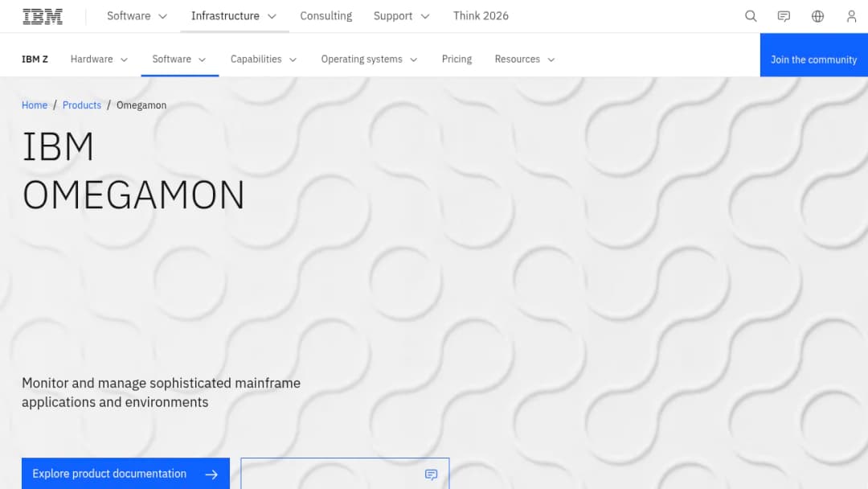868x489 pixels.
Task: Open the search magnifier icon
Action: [751, 16]
